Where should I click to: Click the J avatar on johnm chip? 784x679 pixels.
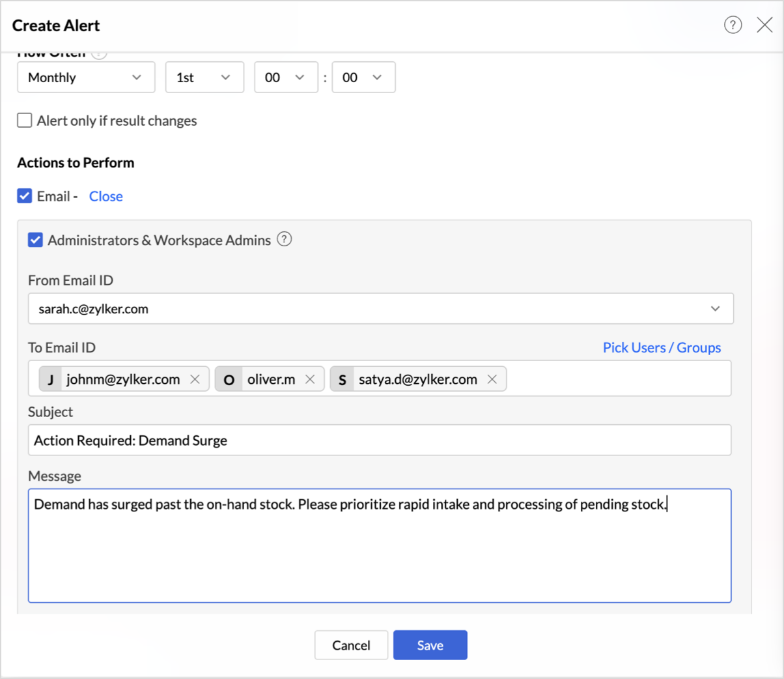(51, 379)
